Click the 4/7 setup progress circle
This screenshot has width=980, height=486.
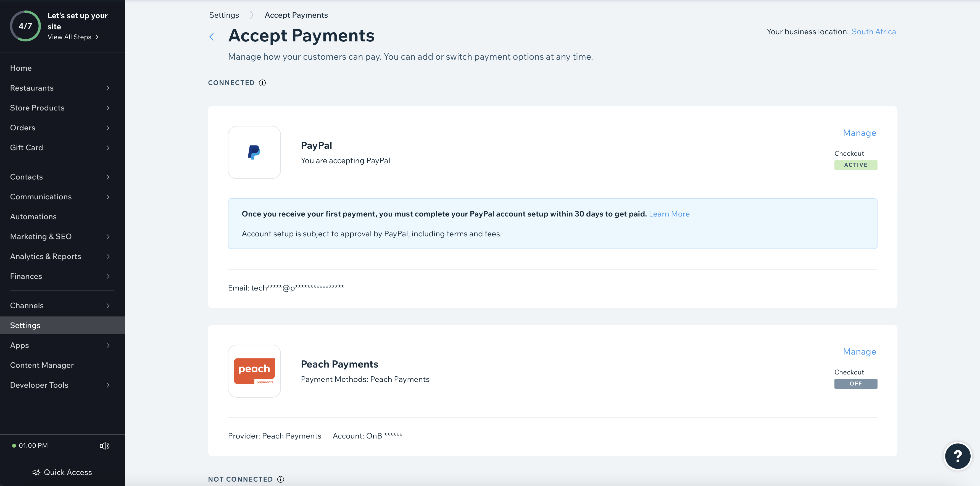tap(25, 26)
